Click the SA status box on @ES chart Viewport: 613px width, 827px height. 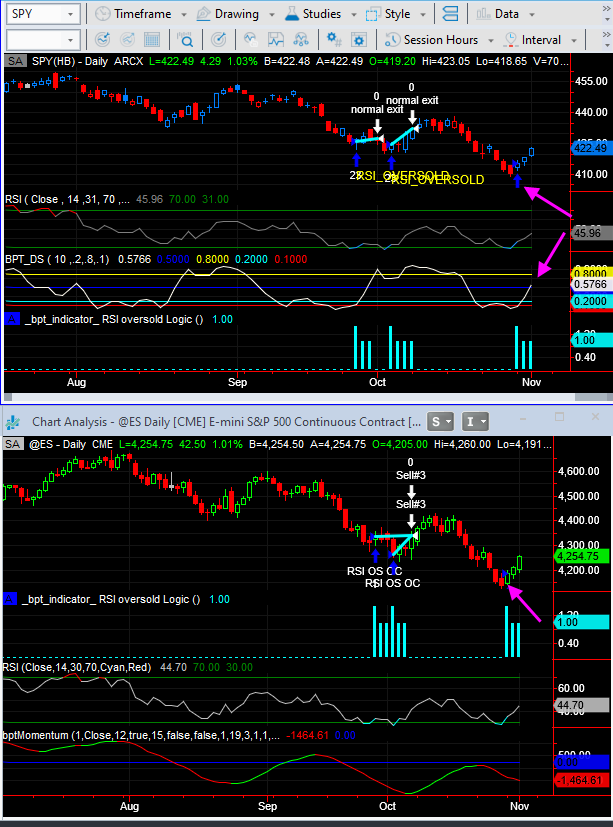click(13, 444)
